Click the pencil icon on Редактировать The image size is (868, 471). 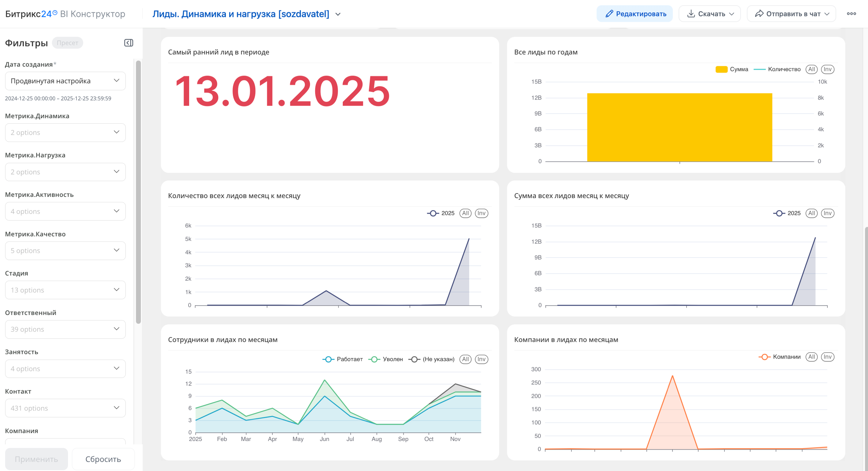[x=609, y=14]
